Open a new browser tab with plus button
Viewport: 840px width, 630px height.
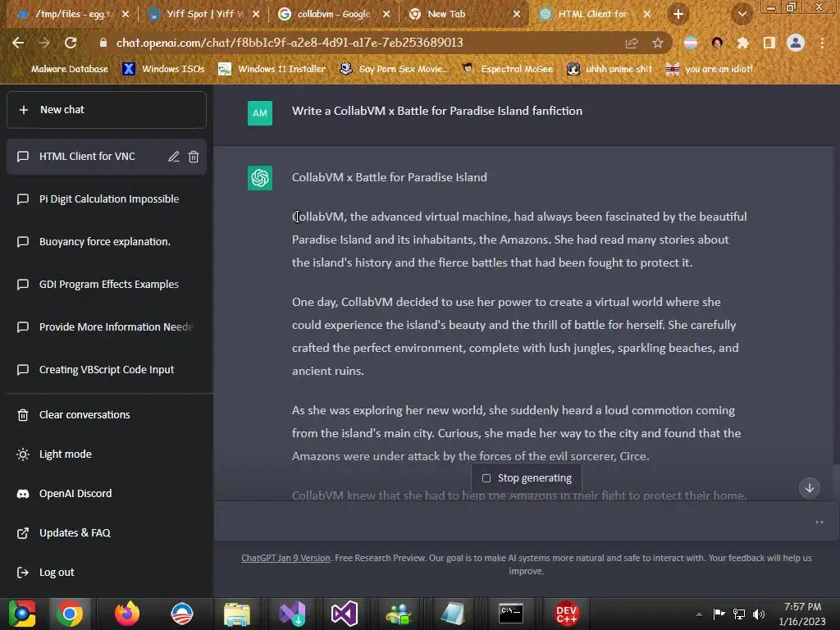pos(678,14)
